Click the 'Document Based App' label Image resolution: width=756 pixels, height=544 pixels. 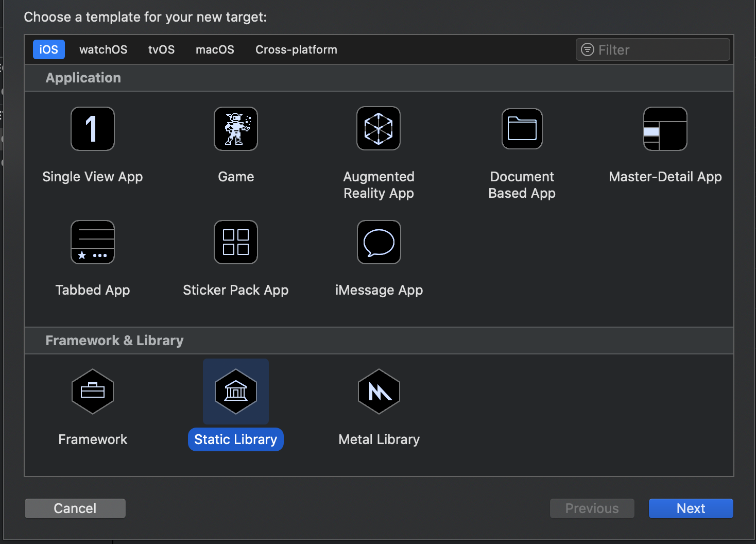[522, 185]
